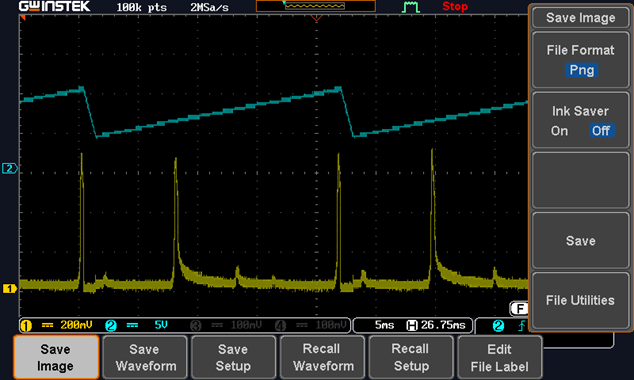Click channel 2 DC coupling symbol
This screenshot has height=380, width=634.
(132, 325)
